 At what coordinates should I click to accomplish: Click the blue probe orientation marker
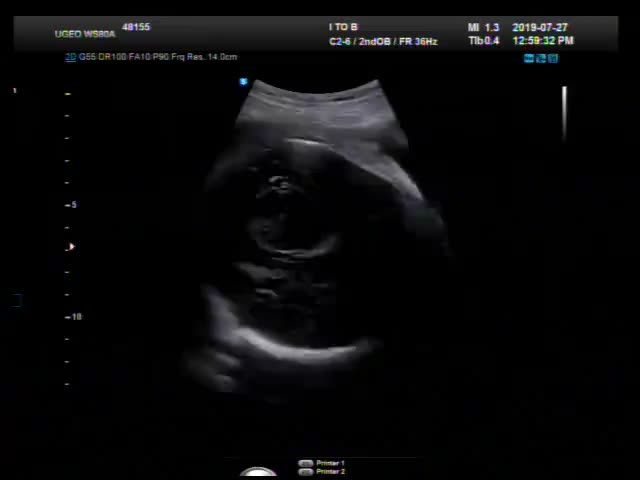[243, 82]
